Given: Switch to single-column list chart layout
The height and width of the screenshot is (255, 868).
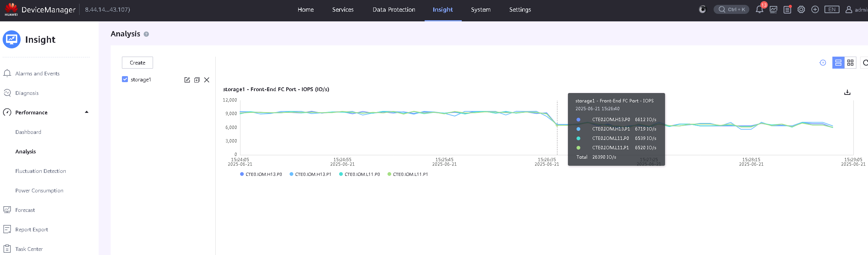Looking at the screenshot, I should coord(838,63).
